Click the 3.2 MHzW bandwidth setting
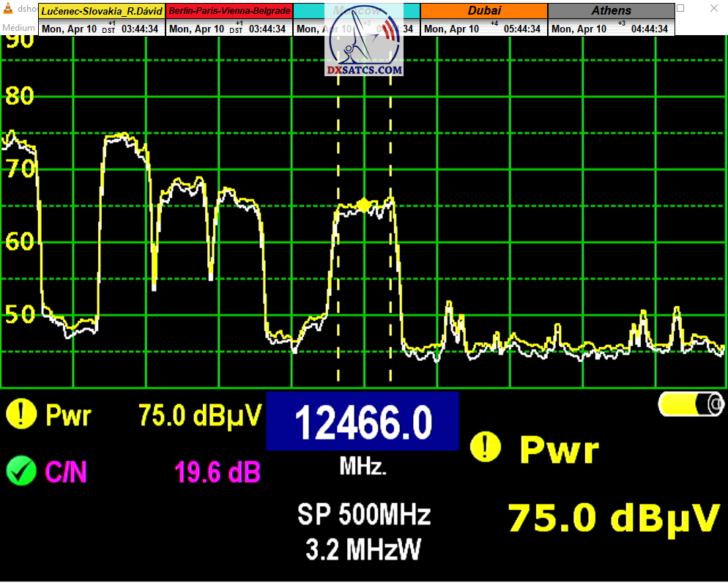The height and width of the screenshot is (583, 728). (x=363, y=549)
